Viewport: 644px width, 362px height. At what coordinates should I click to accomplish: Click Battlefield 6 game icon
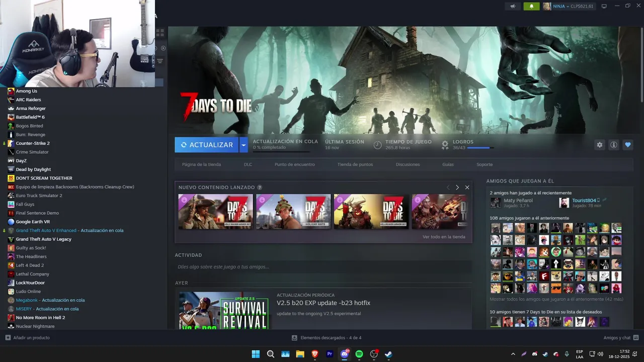click(x=11, y=117)
